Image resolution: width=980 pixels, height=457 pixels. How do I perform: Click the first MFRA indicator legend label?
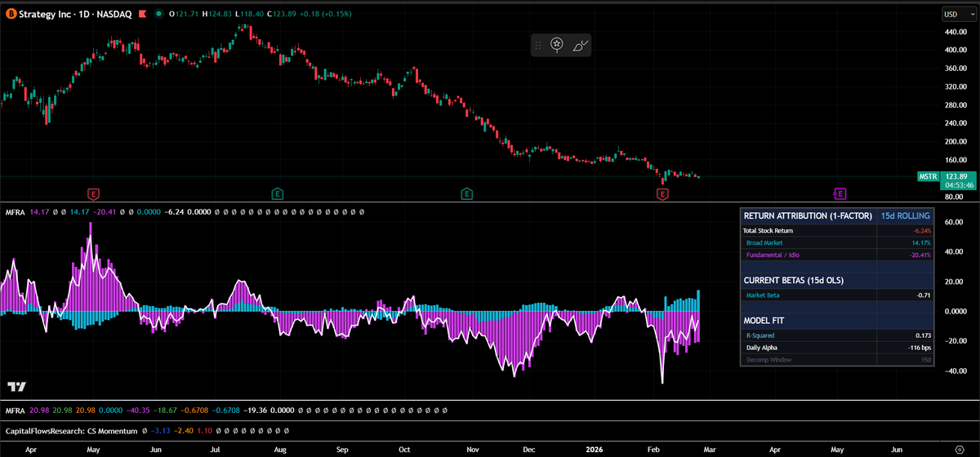[x=15, y=212]
